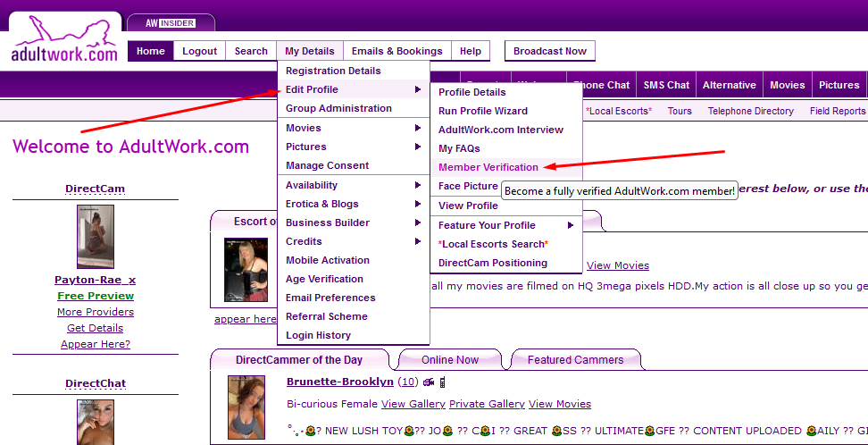Switch to the Online Now tab
Image resolution: width=868 pixels, height=445 pixels.
(x=449, y=359)
